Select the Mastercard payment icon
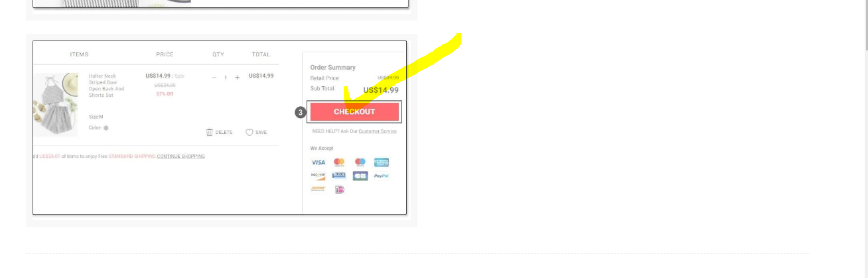Viewport: 868px width, 278px height. tap(339, 162)
